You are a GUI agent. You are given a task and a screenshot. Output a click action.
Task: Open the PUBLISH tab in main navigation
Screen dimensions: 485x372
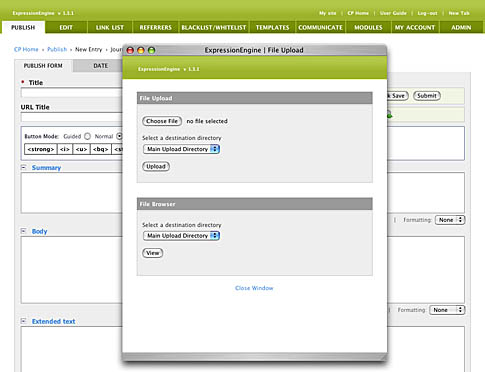pyautogui.click(x=23, y=27)
